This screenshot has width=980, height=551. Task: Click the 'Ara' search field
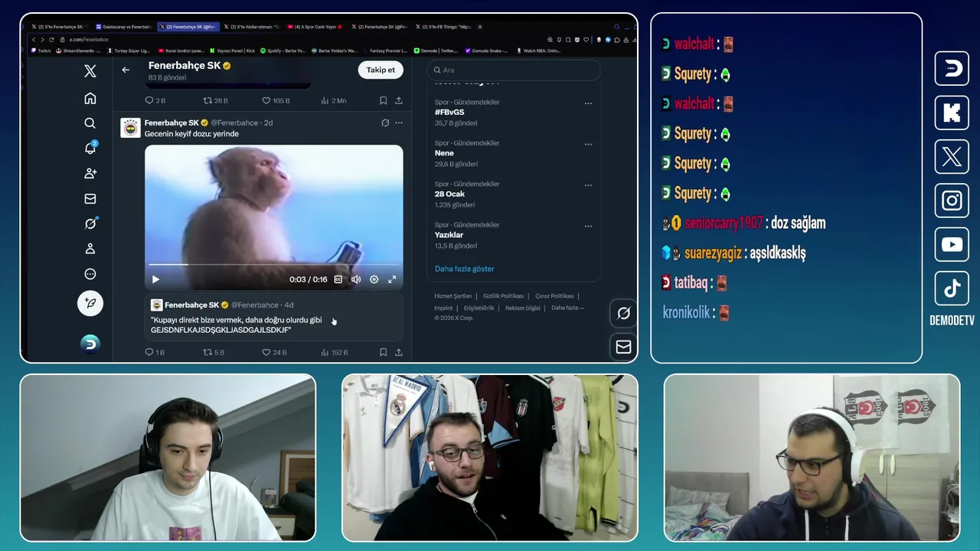click(x=514, y=70)
